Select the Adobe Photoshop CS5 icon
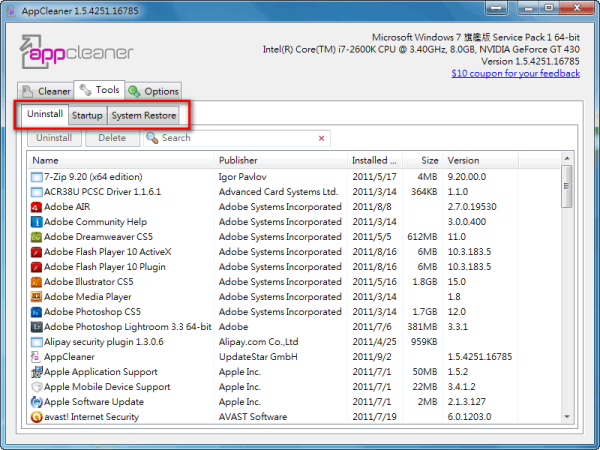Viewport: 600px width, 450px height. [36, 312]
